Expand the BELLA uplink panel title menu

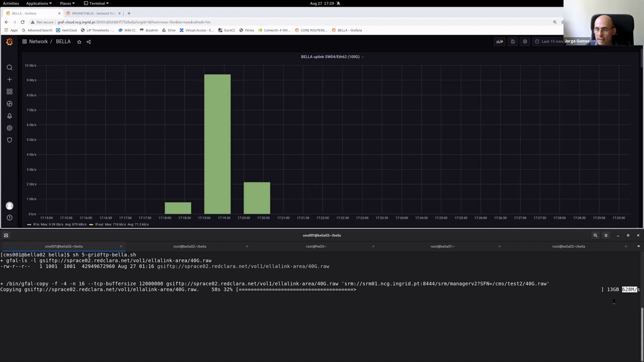tap(332, 57)
